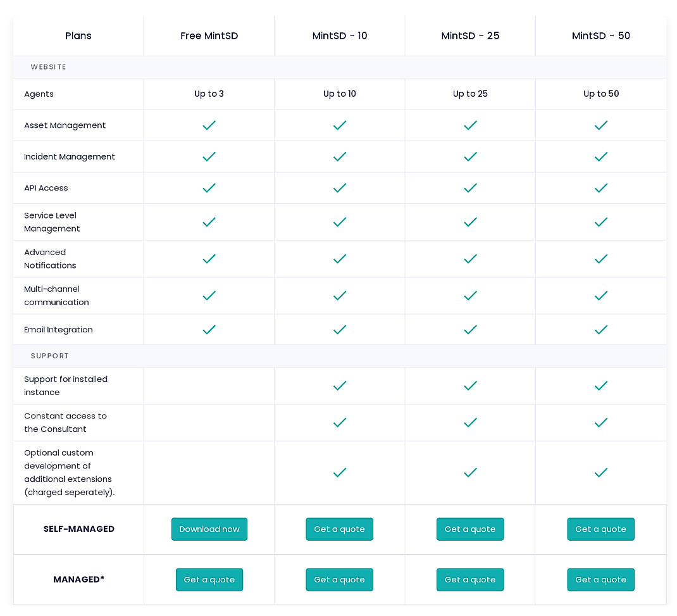677x616 pixels.
Task: Select the Support for installed instance checkmark under MintSD - 10
Action: click(339, 386)
